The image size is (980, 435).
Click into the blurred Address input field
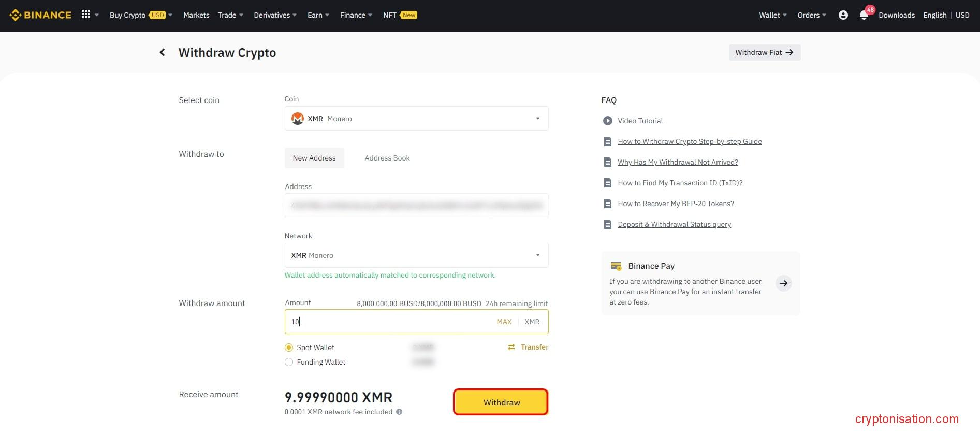[416, 206]
